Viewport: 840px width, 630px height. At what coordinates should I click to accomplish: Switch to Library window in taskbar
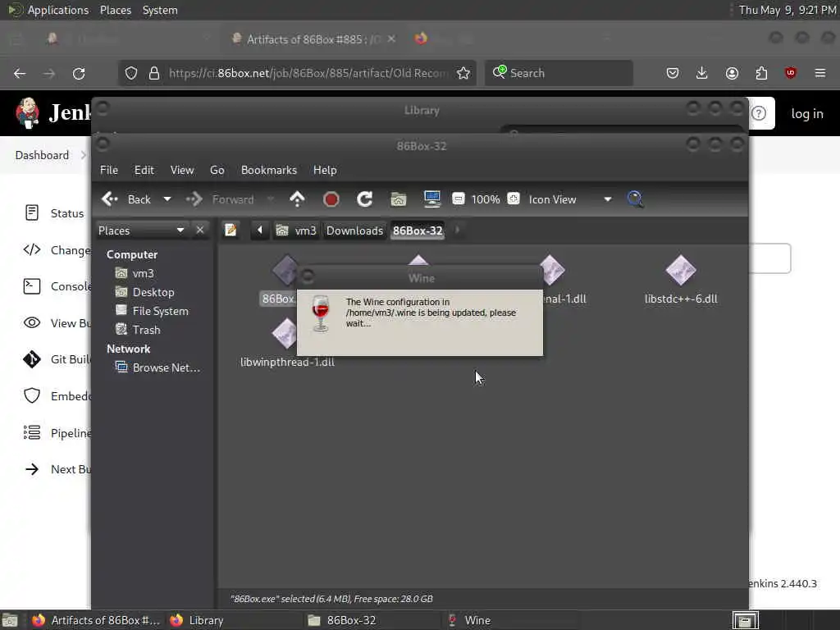pyautogui.click(x=234, y=620)
